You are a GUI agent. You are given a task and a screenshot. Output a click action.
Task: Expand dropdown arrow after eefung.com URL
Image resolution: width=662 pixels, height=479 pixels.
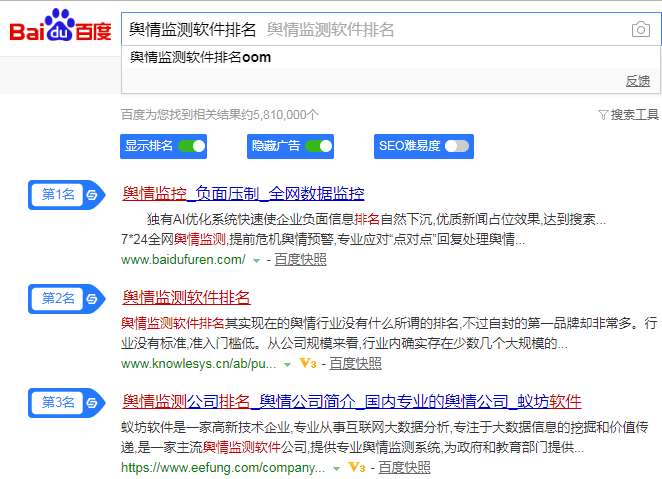(336, 468)
